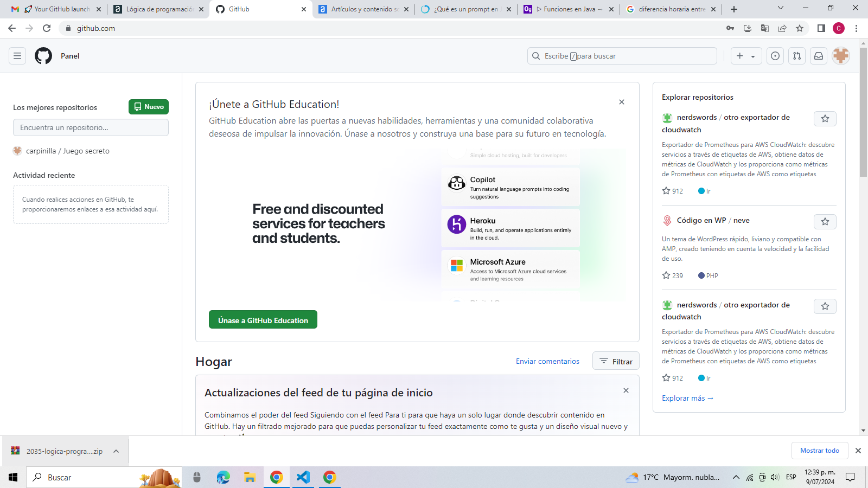The width and height of the screenshot is (868, 488).
Task: Click the Heroku offer card
Action: point(510,228)
